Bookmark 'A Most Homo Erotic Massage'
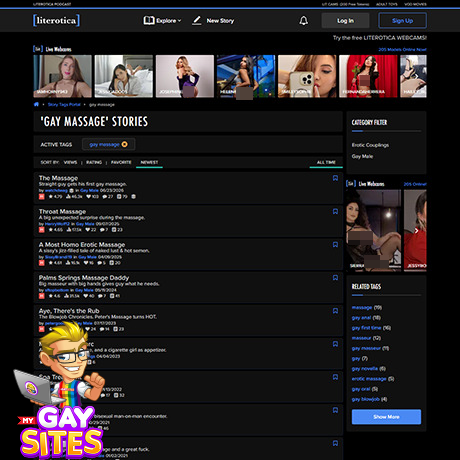Viewport: 460px width, 460px height. [335, 245]
